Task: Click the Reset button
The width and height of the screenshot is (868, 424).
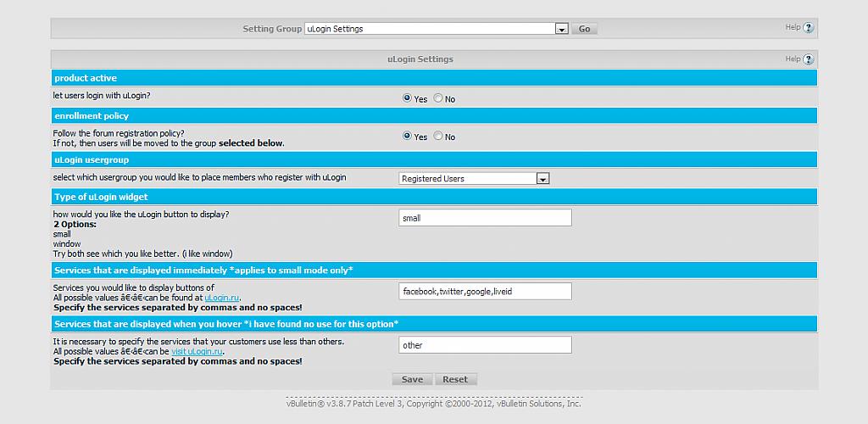Action: 455,379
